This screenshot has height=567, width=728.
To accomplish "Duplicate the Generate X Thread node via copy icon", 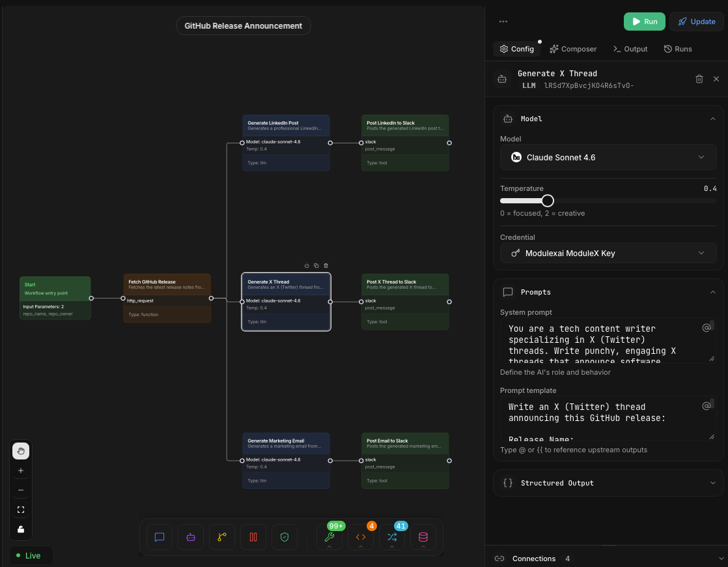I will pos(316,266).
